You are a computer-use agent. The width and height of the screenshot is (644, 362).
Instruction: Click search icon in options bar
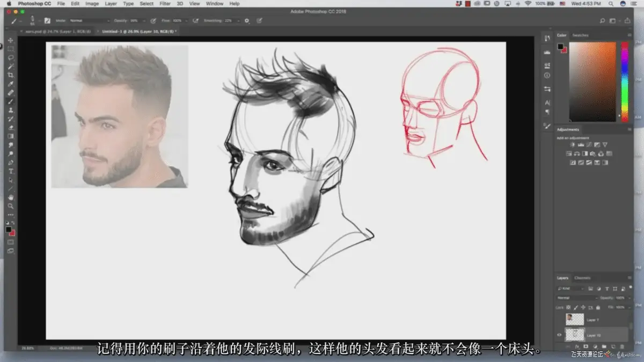(603, 21)
